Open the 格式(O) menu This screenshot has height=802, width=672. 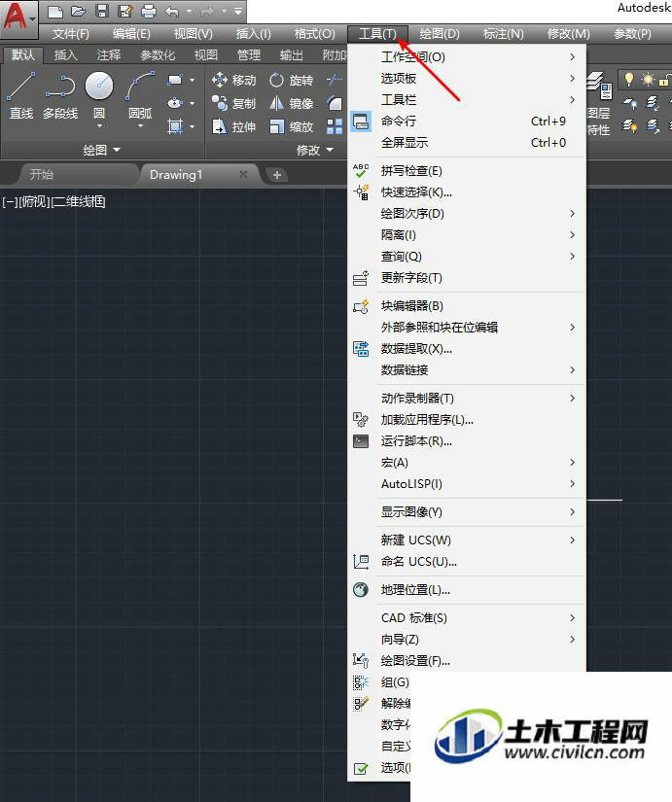(314, 34)
